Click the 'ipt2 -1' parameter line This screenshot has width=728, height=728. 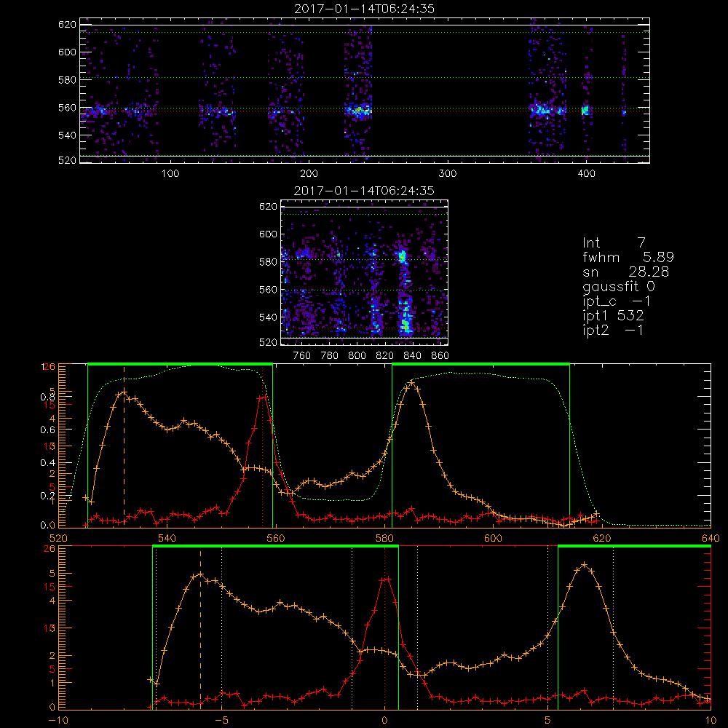pyautogui.click(x=613, y=330)
